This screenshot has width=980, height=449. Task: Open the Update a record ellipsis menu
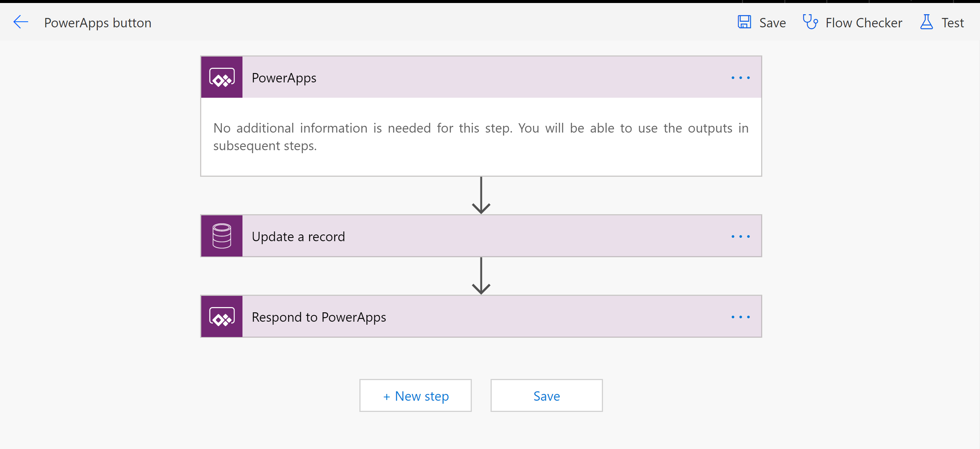point(740,236)
